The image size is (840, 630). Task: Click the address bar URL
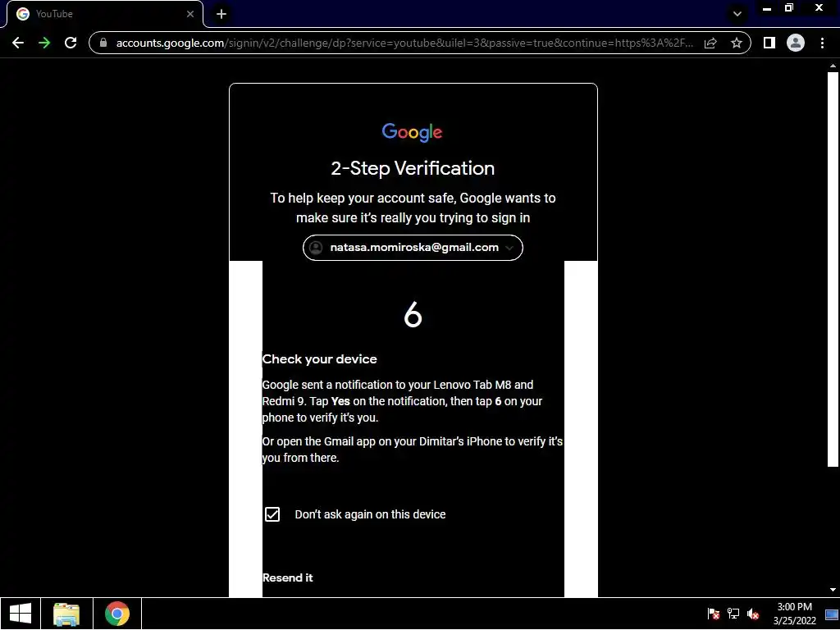404,43
